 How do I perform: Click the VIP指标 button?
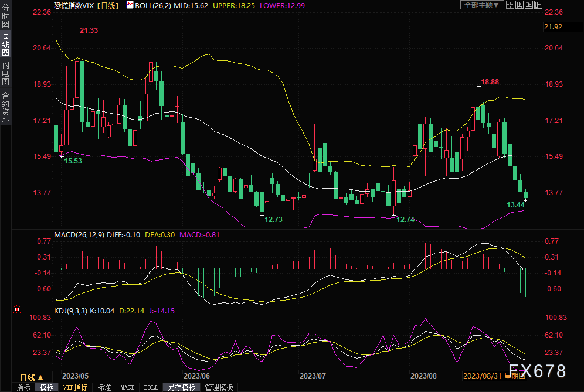click(x=75, y=387)
